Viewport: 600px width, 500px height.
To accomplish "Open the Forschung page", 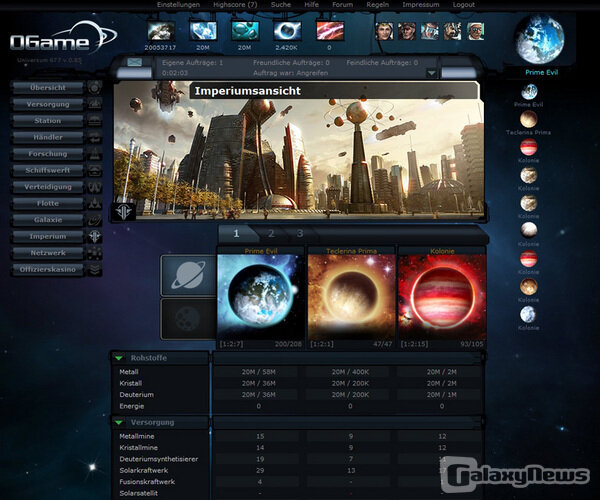I will (48, 154).
